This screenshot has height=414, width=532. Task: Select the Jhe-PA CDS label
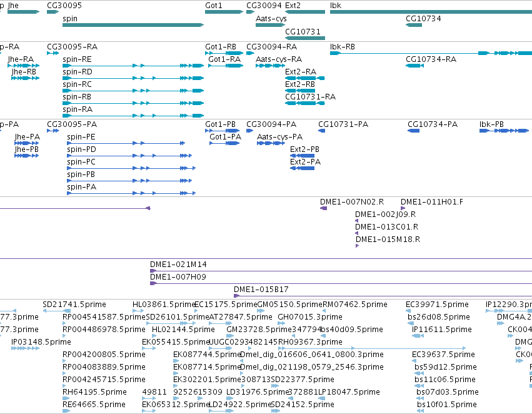(27, 137)
